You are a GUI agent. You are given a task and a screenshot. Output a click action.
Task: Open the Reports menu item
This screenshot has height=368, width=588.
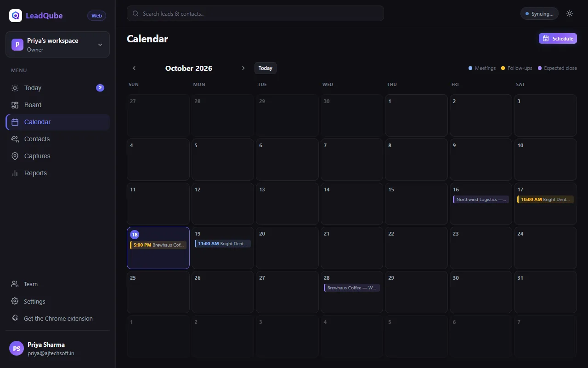58,173
